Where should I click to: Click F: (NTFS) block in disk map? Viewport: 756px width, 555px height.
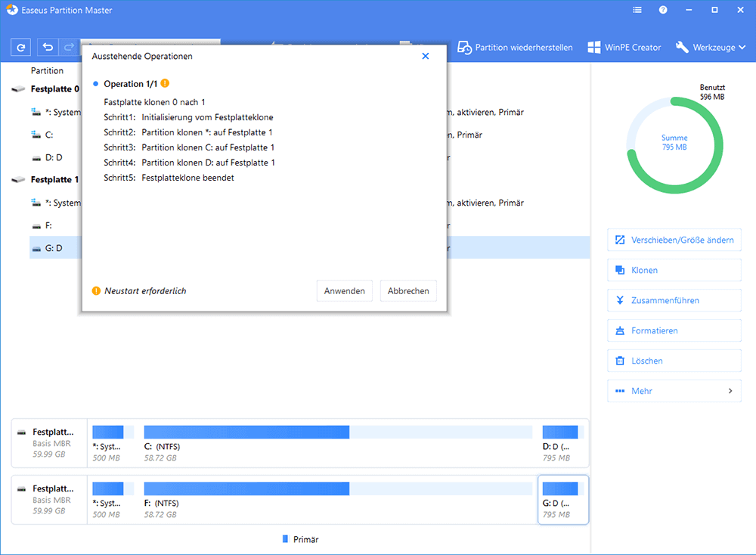pos(338,500)
